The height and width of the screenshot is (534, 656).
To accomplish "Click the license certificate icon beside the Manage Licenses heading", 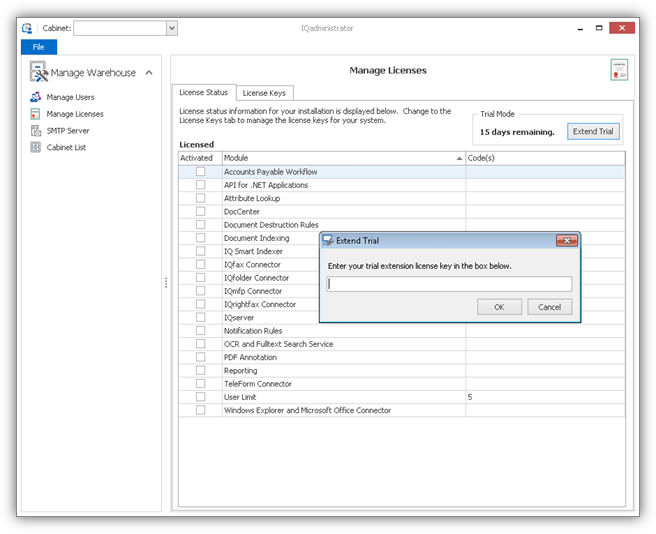I will [619, 69].
